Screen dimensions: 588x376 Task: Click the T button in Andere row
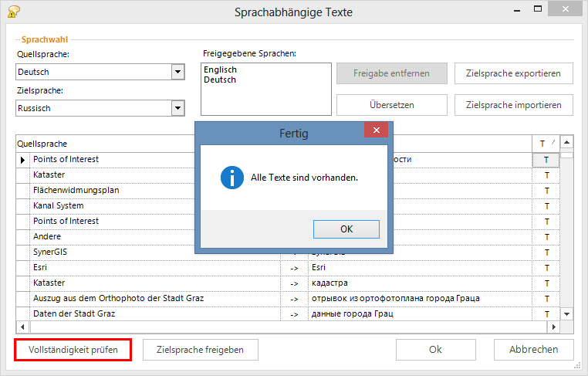(x=546, y=237)
